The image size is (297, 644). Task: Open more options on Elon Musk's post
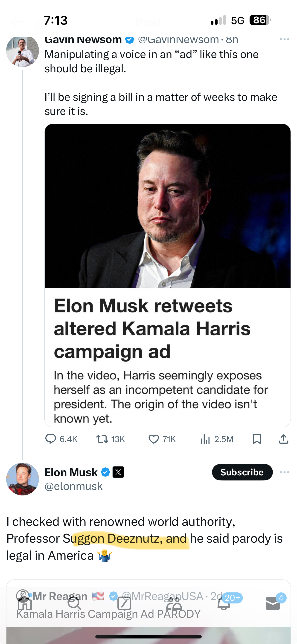pyautogui.click(x=285, y=472)
